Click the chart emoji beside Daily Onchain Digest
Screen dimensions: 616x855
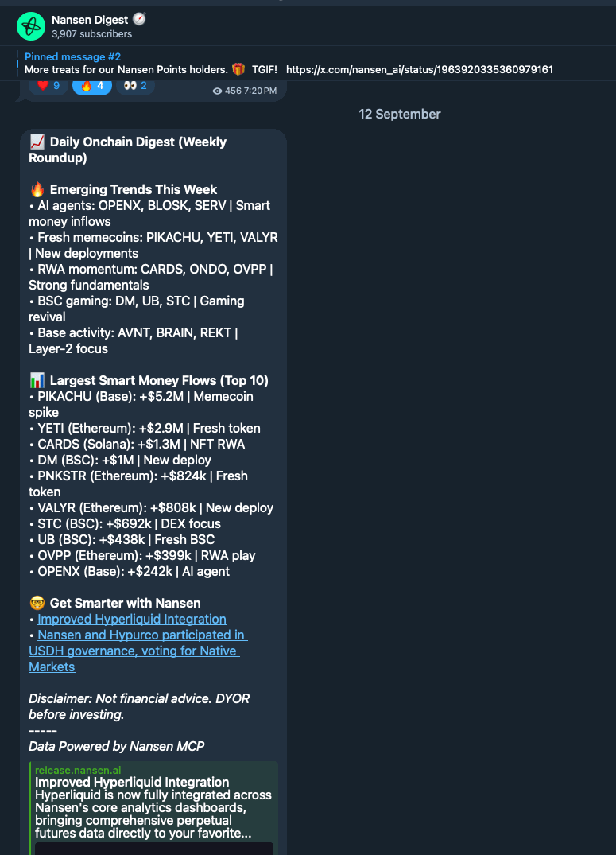coord(37,142)
